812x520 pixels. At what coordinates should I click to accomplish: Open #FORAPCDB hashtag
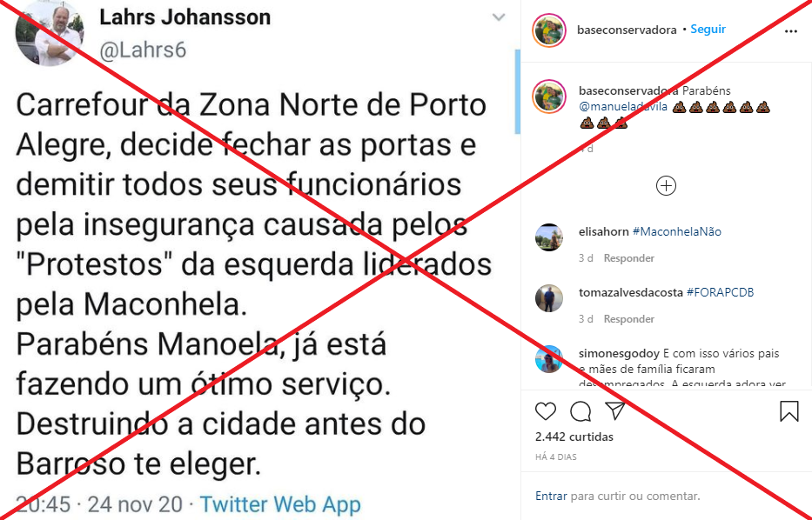pyautogui.click(x=721, y=292)
